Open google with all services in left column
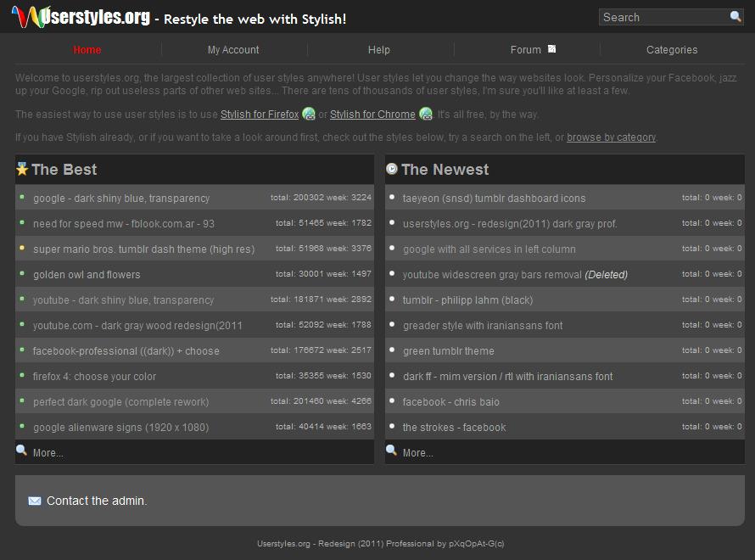This screenshot has width=755, height=560. point(489,249)
